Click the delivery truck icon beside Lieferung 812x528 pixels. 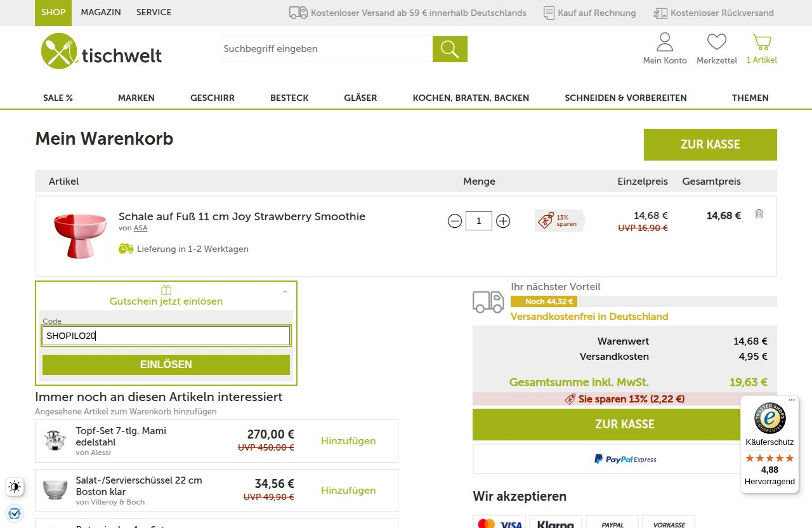click(126, 249)
